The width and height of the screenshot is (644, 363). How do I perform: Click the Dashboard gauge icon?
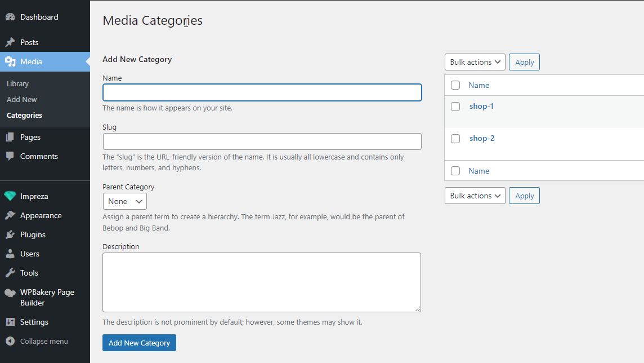coord(10,17)
